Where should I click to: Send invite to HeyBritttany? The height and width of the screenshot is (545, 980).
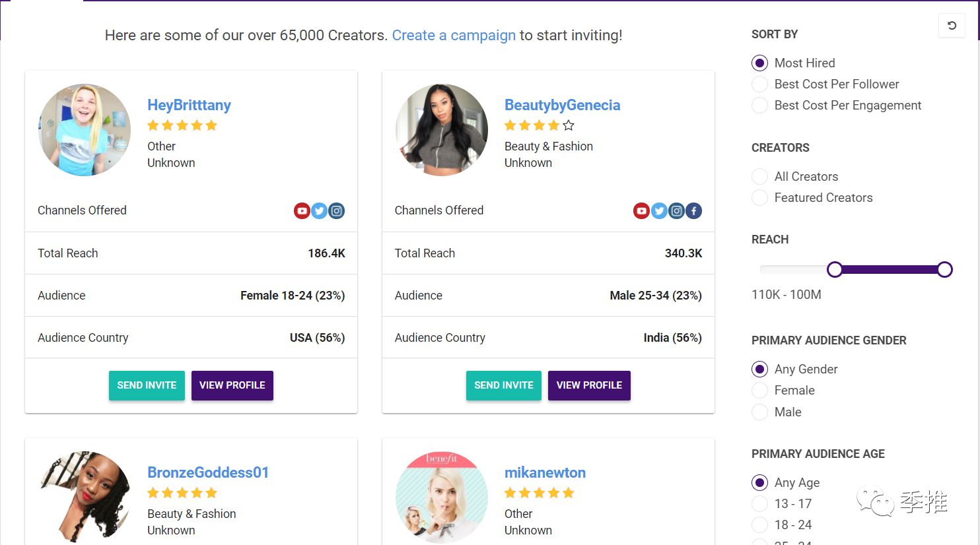(147, 385)
